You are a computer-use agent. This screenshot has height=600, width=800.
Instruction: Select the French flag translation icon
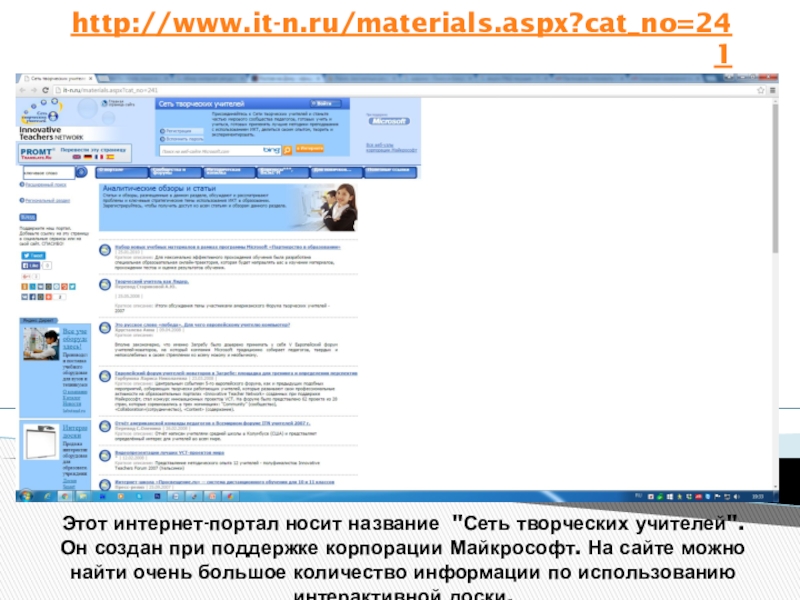(x=99, y=157)
